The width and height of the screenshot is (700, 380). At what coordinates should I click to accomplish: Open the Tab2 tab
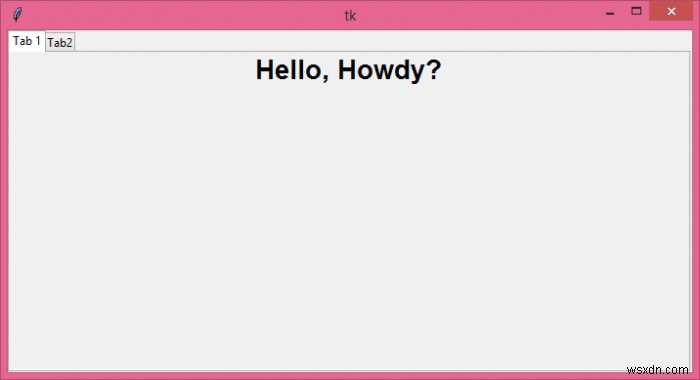coord(60,42)
